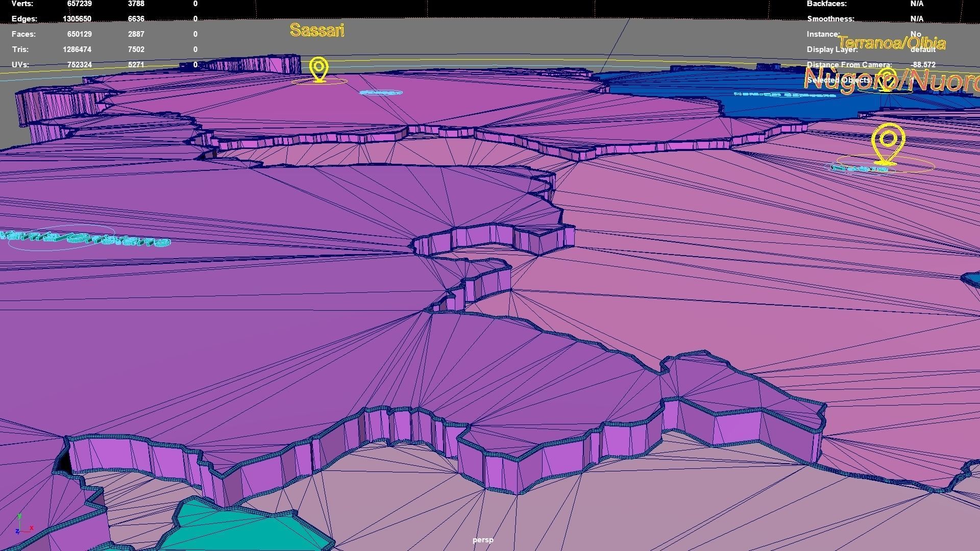Click the Verts count heads-up row
The width and height of the screenshot is (980, 551).
tap(23, 4)
